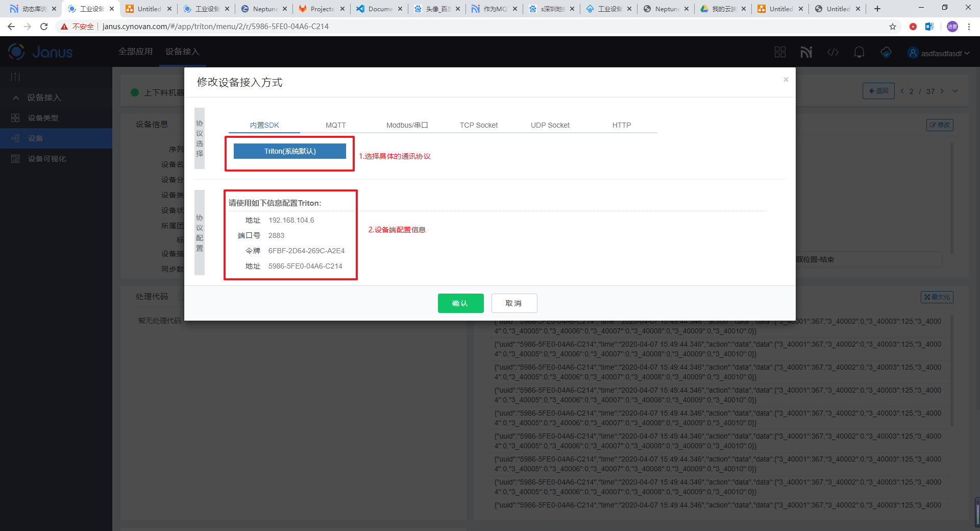
Task: Go to the next device page arrow
Action: (942, 91)
